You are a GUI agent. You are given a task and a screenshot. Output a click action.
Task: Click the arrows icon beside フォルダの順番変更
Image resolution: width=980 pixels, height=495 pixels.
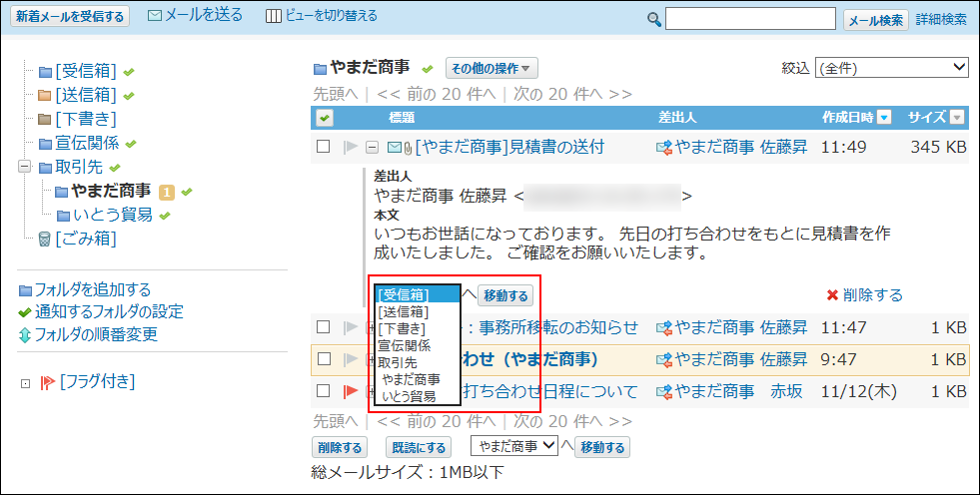pyautogui.click(x=24, y=334)
